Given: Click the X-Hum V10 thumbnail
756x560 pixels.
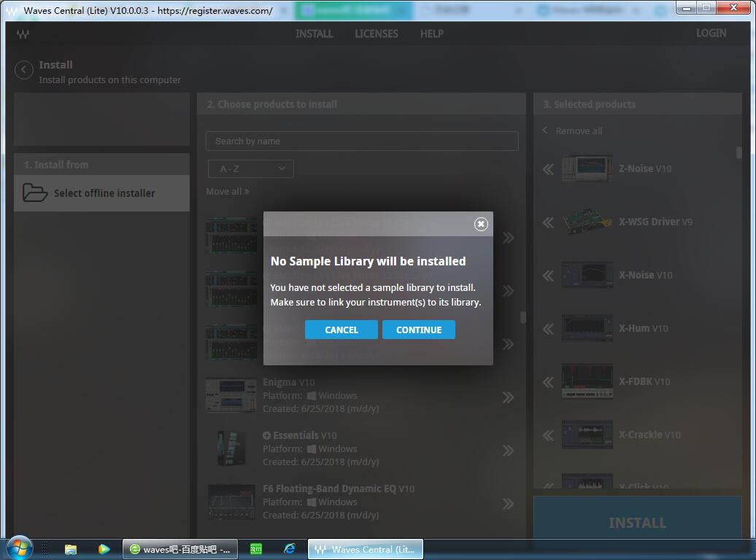Looking at the screenshot, I should [x=587, y=328].
